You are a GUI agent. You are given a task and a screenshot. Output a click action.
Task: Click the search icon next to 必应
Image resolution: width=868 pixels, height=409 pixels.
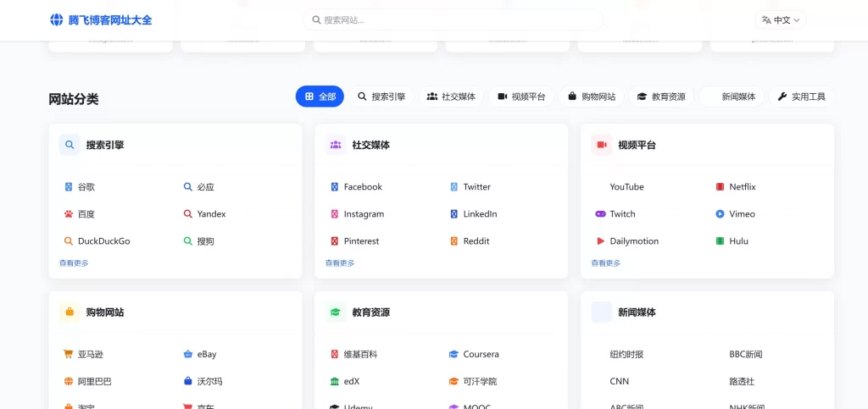187,187
